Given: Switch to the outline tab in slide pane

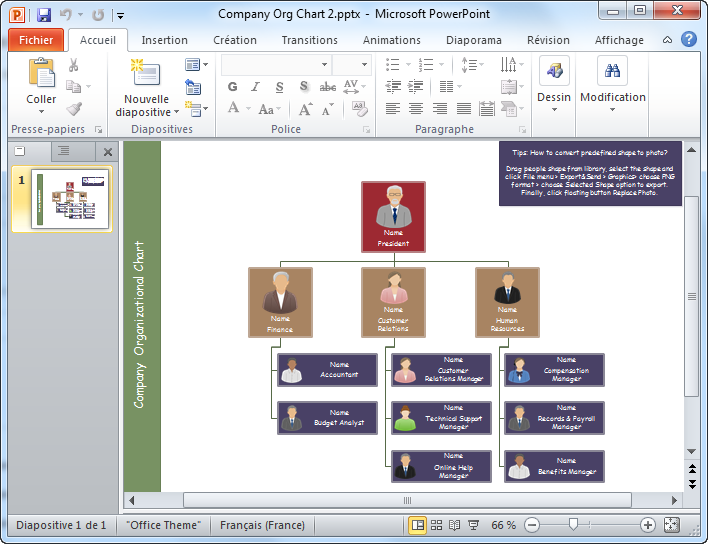Looking at the screenshot, I should [x=63, y=151].
